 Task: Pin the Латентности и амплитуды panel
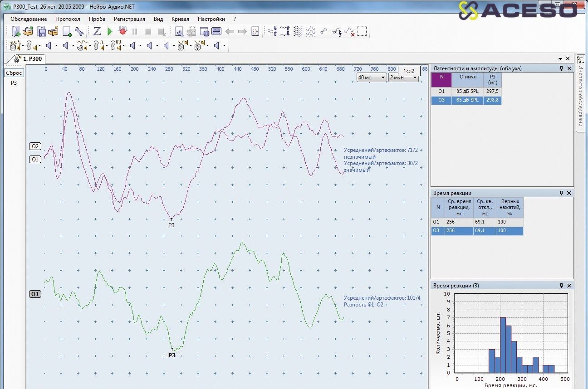tap(561, 68)
